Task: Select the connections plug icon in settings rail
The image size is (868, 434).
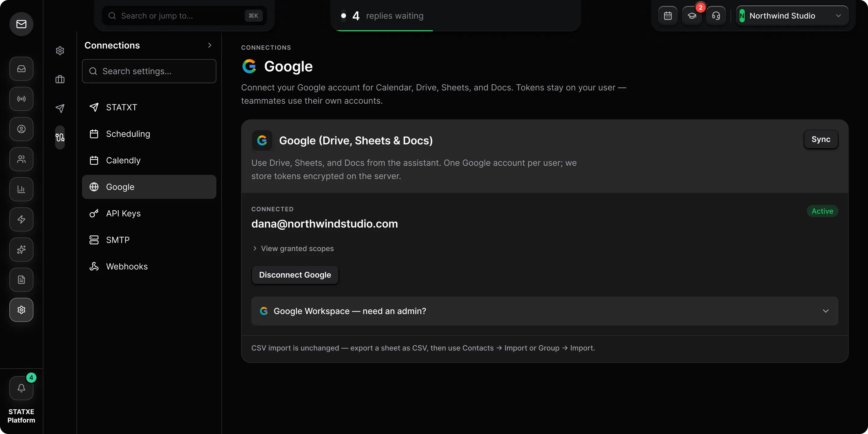Action: point(60,137)
